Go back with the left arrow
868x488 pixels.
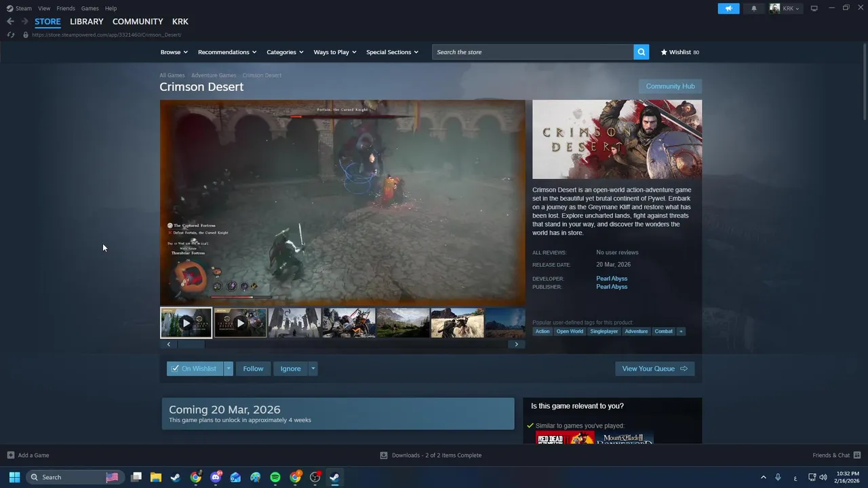coord(10,22)
